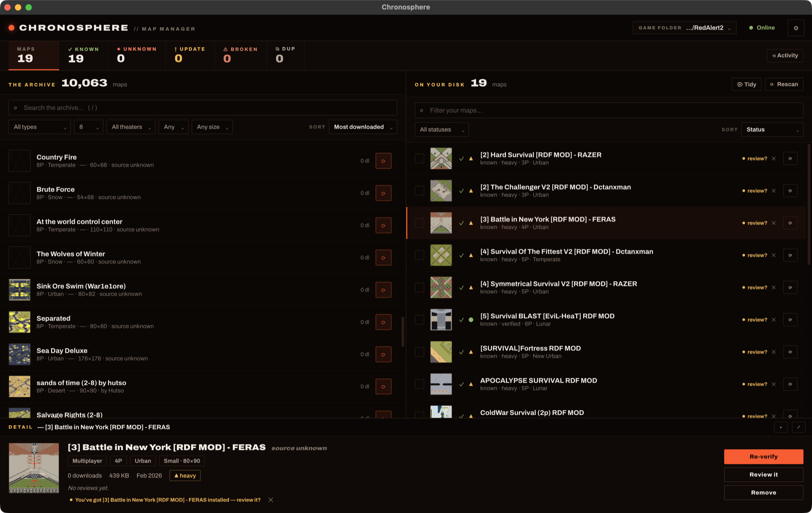This screenshot has height=513, width=812.
Task: Dismiss review prompt on The Challenger V2 row
Action: [x=774, y=191]
